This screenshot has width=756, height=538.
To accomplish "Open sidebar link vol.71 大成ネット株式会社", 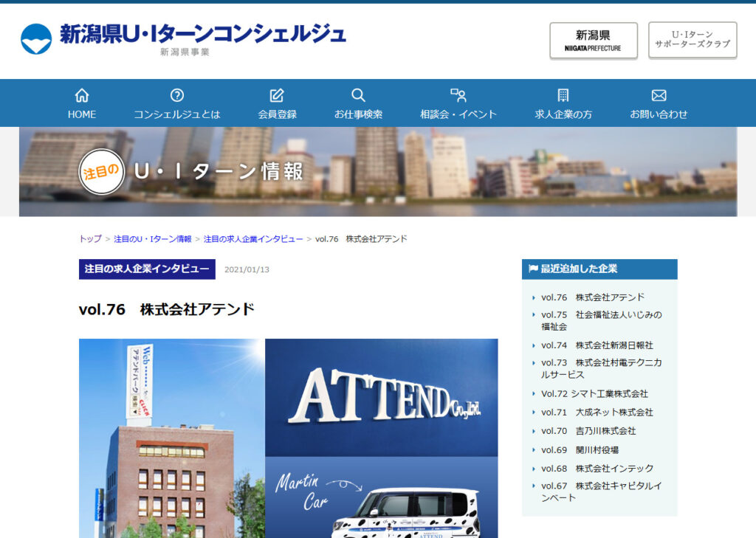I will tap(597, 413).
